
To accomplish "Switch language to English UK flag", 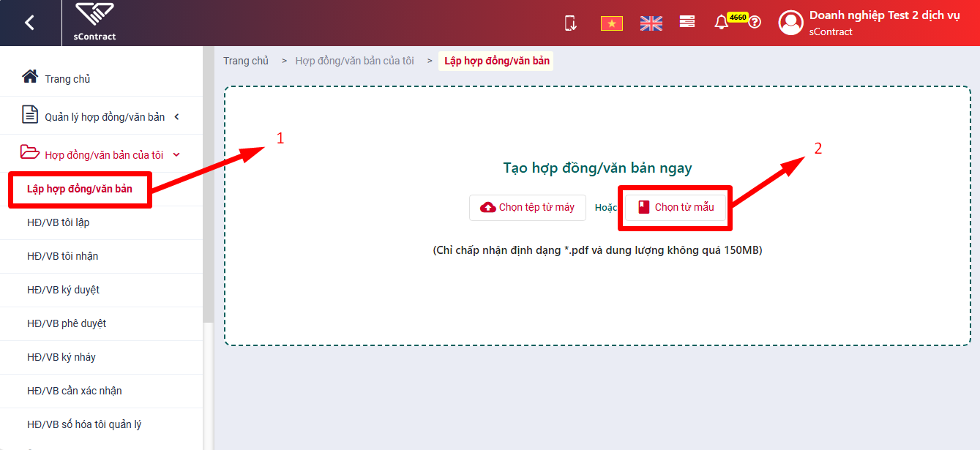I will tap(651, 23).
